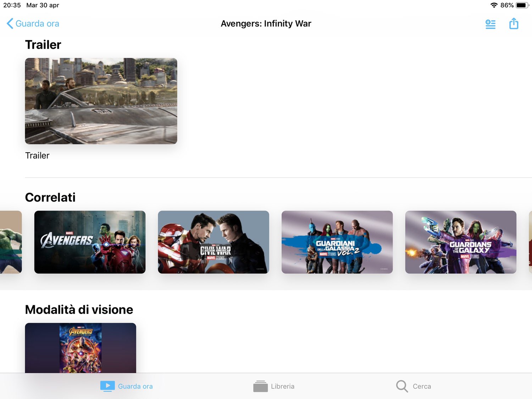Viewport: 532px width, 399px height.
Task: Open the share sheet icon
Action: point(514,23)
